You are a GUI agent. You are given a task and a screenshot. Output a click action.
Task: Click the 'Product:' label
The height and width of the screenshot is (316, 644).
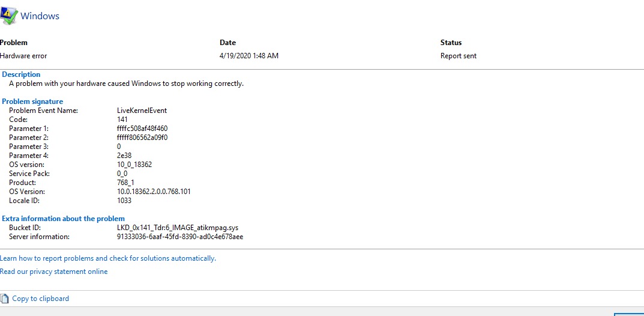(x=23, y=183)
